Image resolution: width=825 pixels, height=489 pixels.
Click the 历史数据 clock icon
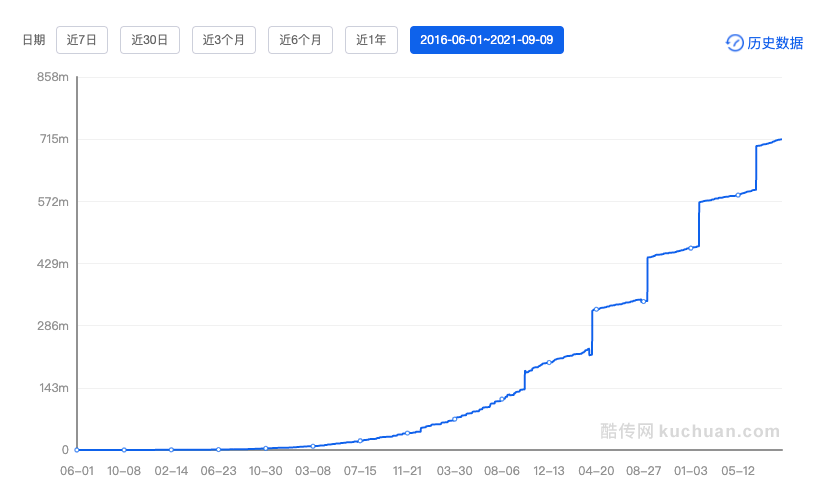(x=734, y=43)
